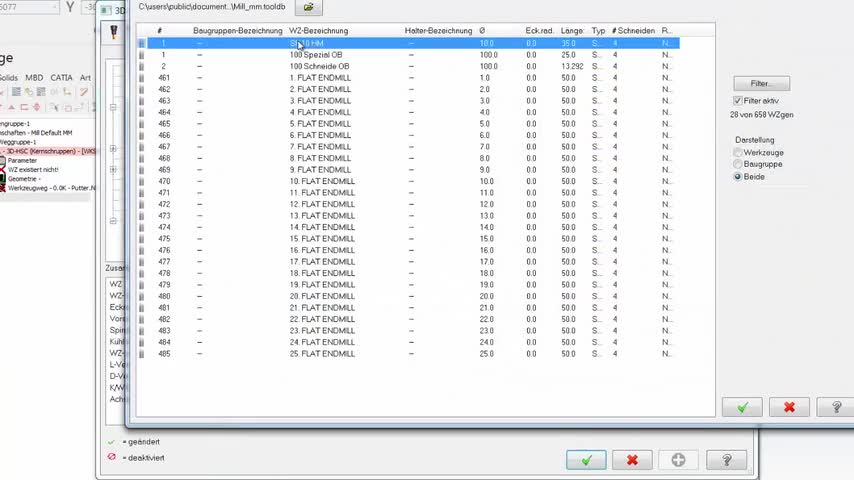Click Parameter icon in operations tree
The height and width of the screenshot is (480, 854).
pyautogui.click(x=3, y=161)
